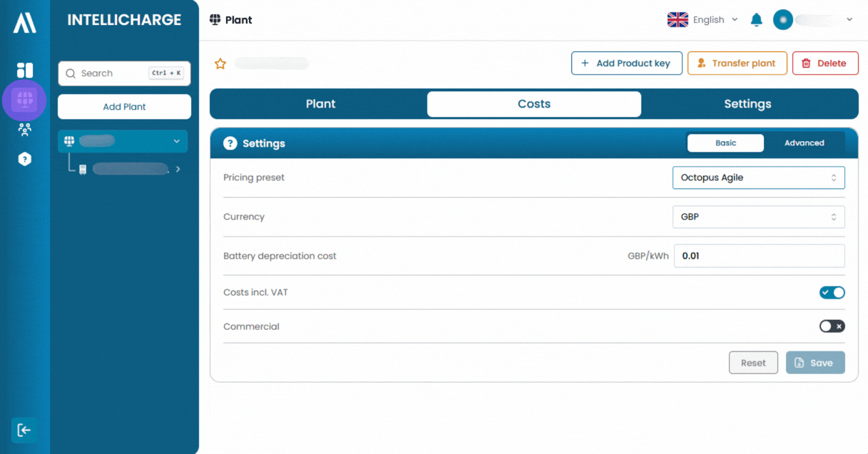Click the UK flag language icon
Image resolution: width=868 pixels, height=454 pixels.
678,20
